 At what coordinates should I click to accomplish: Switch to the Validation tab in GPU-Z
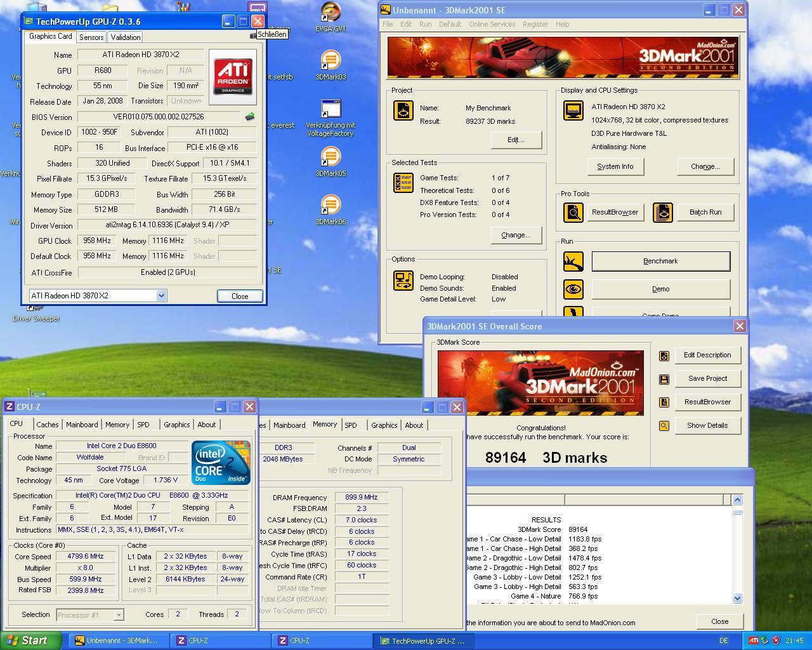pos(126,37)
